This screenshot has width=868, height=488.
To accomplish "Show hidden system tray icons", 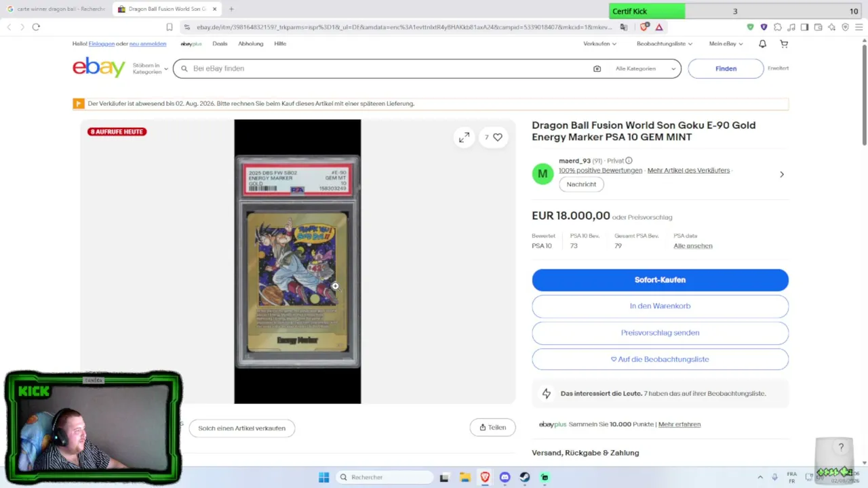I will point(759,477).
